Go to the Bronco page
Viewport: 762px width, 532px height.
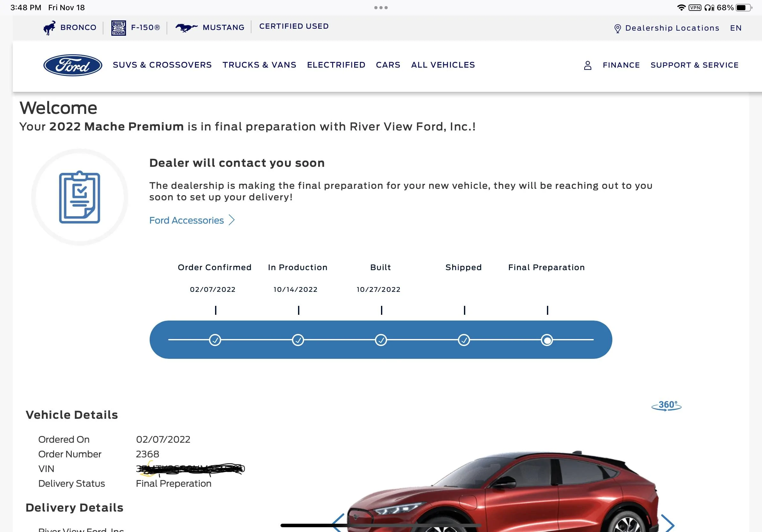[x=78, y=27]
